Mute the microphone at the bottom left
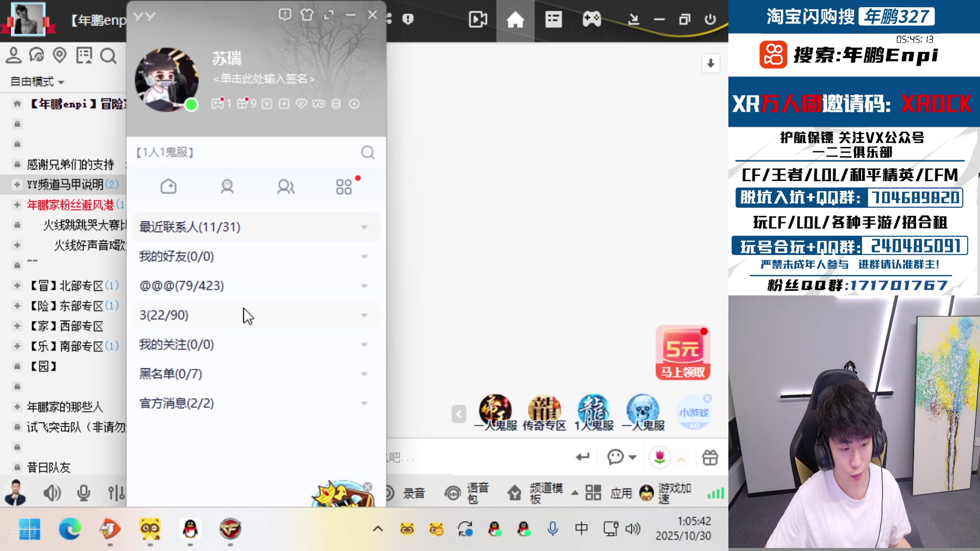The image size is (980, 551). pyautogui.click(x=83, y=493)
